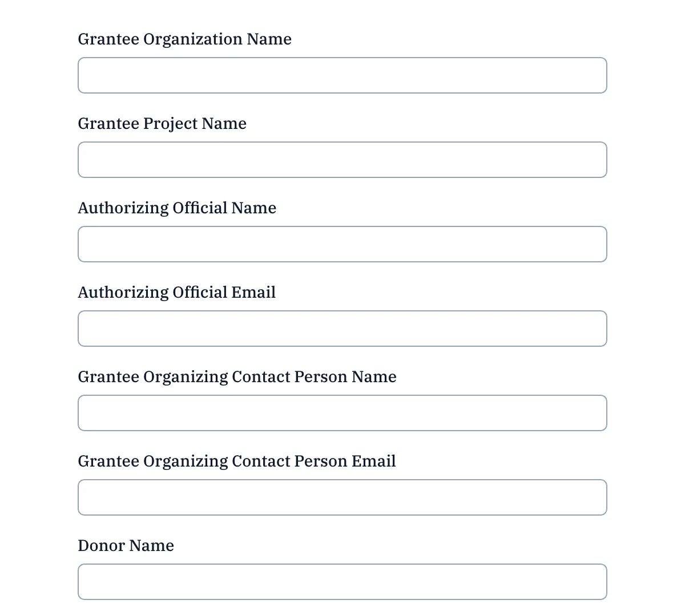Select the Grantee Organization Name label

(184, 39)
